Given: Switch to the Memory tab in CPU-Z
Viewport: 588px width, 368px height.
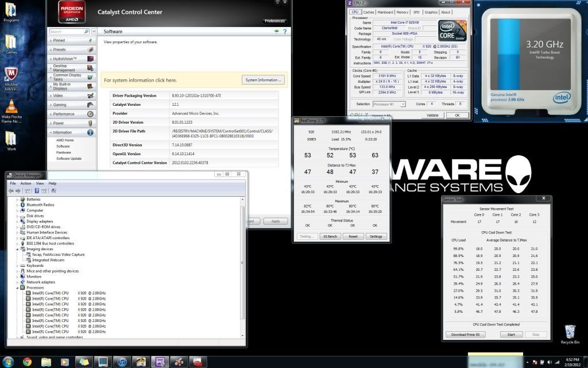Looking at the screenshot, I should click(403, 13).
